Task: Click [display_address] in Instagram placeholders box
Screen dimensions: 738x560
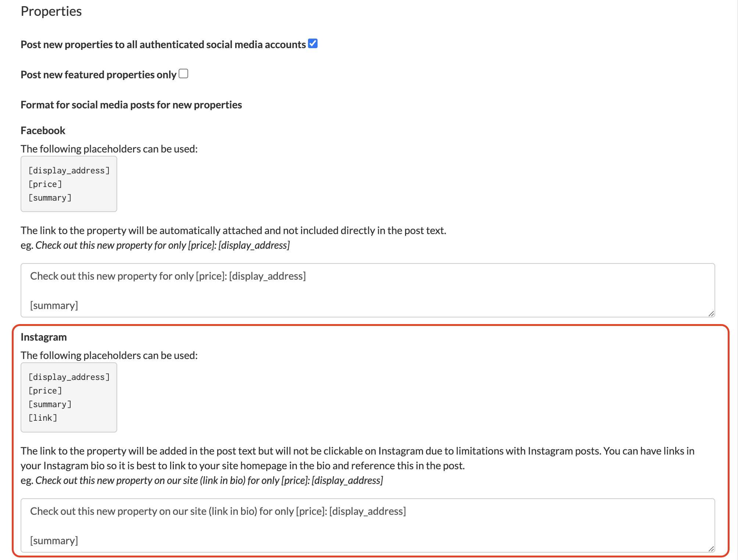Action: [x=69, y=377]
